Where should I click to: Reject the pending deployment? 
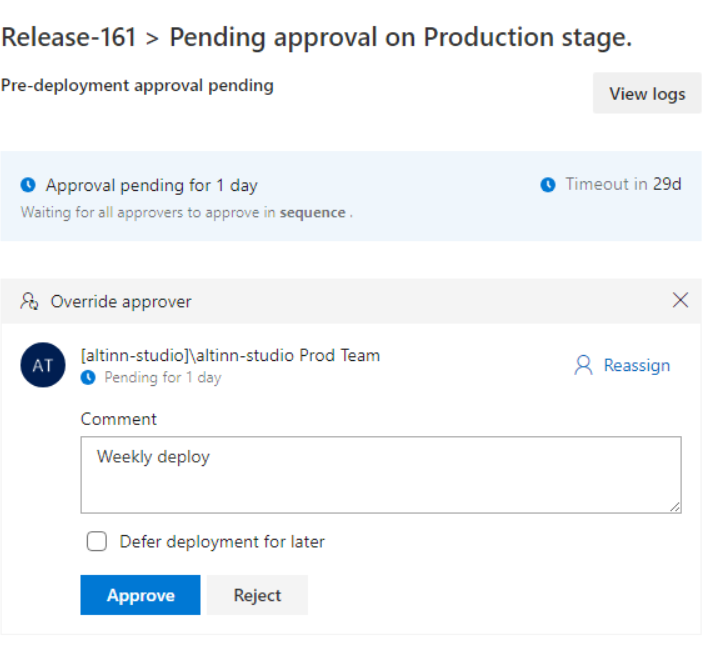[257, 595]
